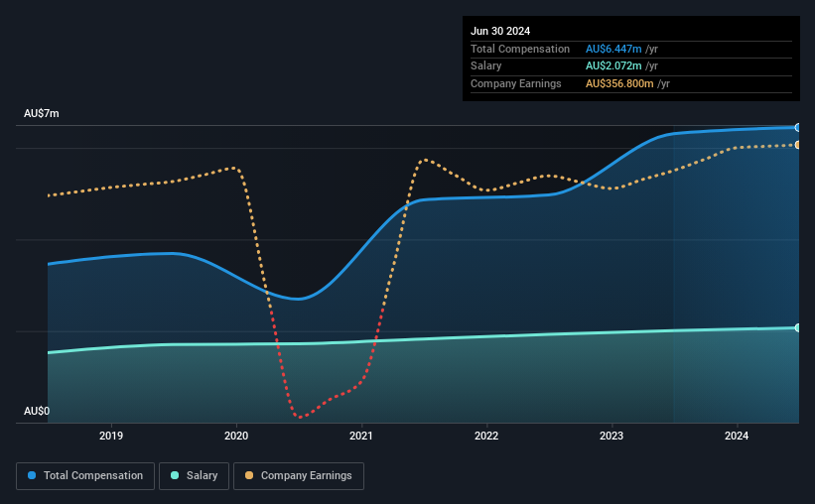This screenshot has width=815, height=504.
Task: Click the teal Salary legend dot
Action: pyautogui.click(x=175, y=475)
